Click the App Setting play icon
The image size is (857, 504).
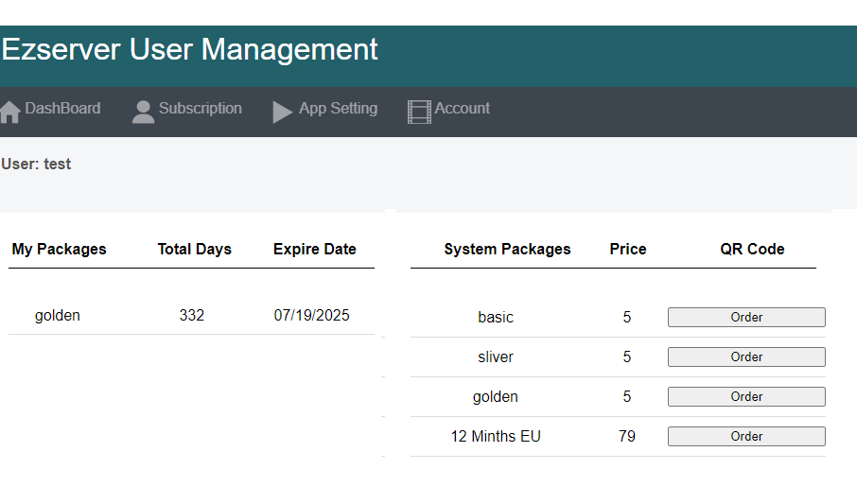point(283,113)
